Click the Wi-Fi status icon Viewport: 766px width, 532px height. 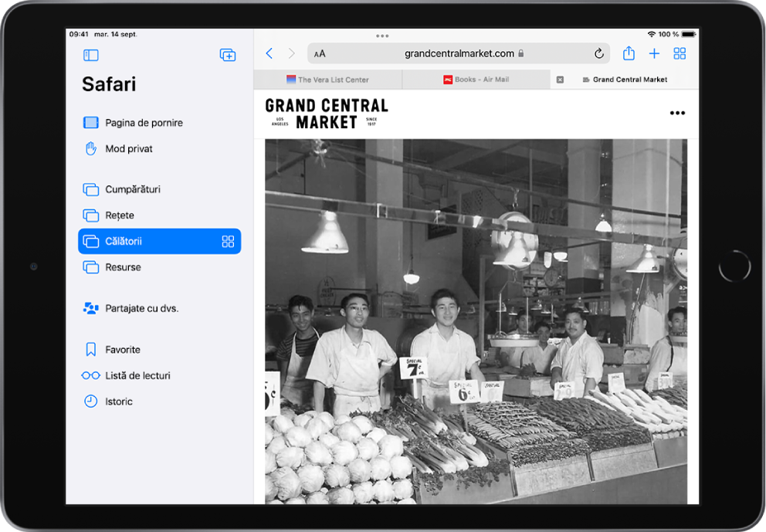click(651, 34)
